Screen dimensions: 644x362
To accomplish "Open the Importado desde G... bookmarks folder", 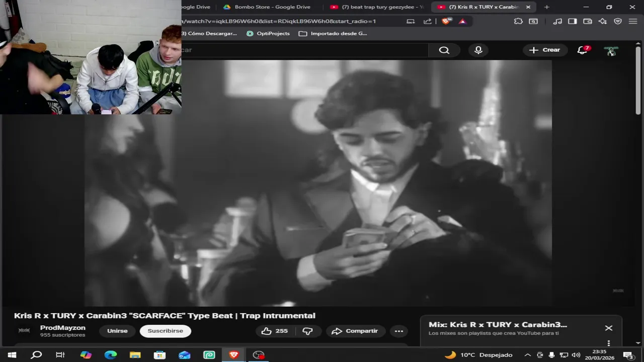I will click(333, 33).
